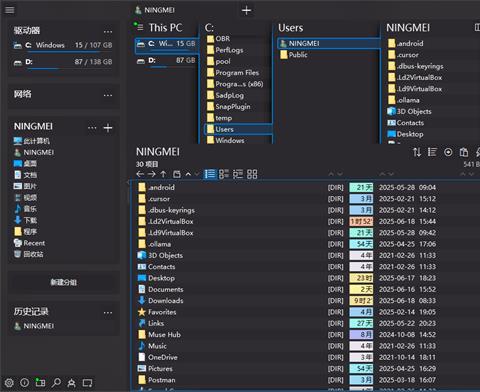480x392 pixels.
Task: Switch to details list view mode
Action: tap(210, 174)
